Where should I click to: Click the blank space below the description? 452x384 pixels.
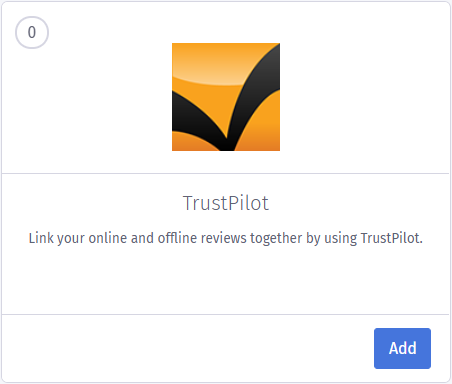(x=226, y=280)
